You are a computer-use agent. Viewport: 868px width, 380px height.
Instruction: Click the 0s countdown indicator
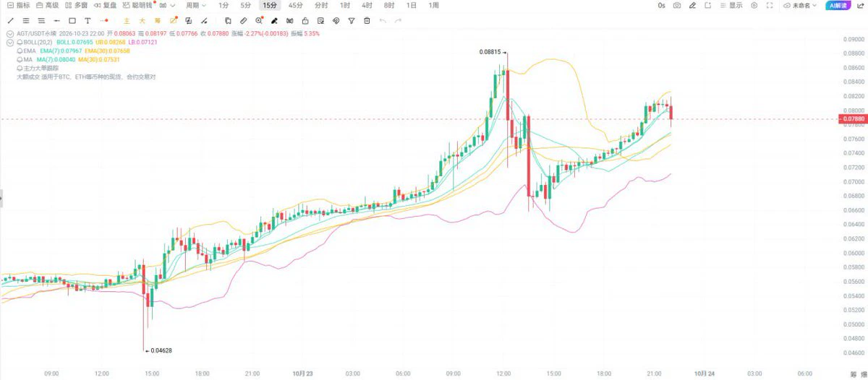pyautogui.click(x=661, y=5)
